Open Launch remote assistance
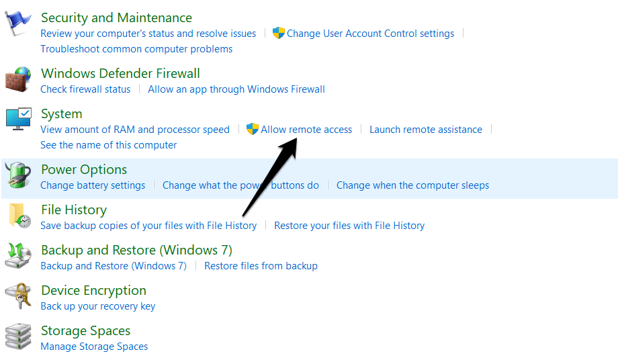 pyautogui.click(x=426, y=130)
